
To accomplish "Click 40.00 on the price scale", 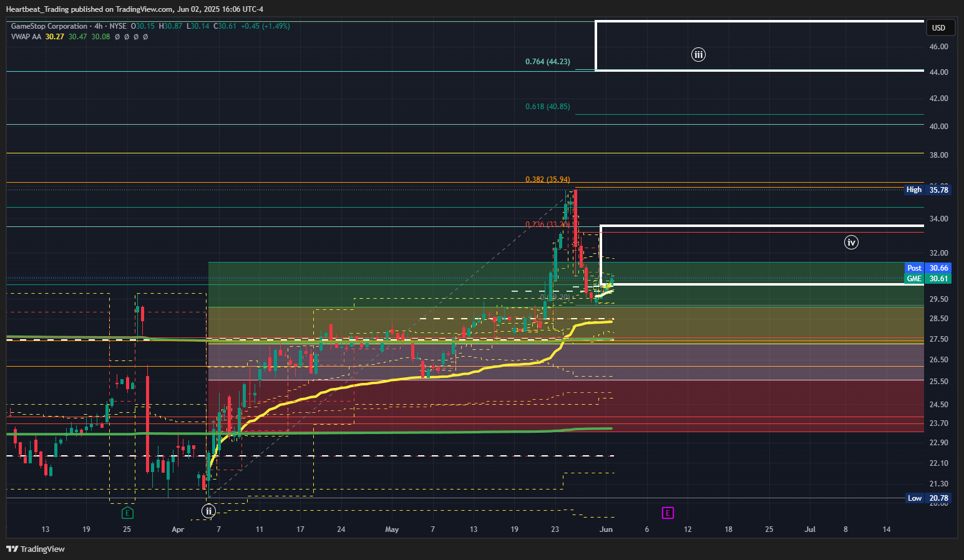I will [938, 127].
